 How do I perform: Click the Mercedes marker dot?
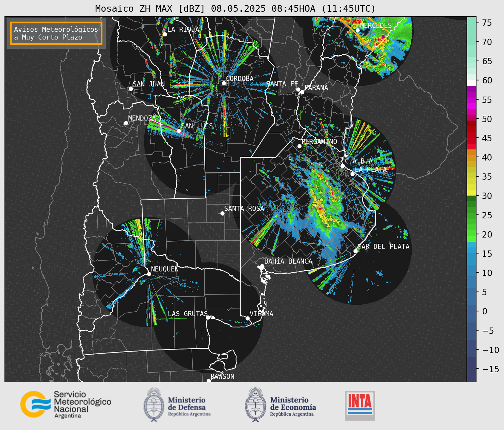coord(357,31)
